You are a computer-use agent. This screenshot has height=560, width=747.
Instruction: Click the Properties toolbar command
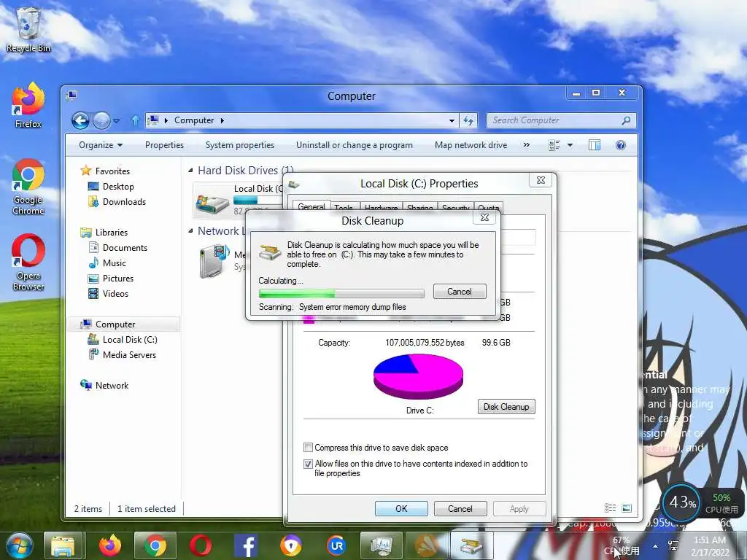pos(164,145)
